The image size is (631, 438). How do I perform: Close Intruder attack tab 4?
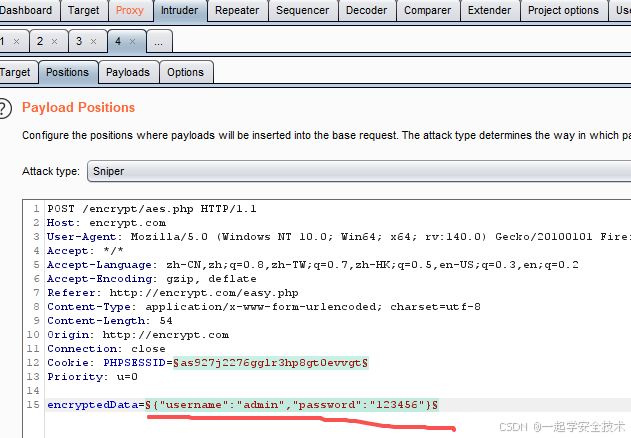pyautogui.click(x=132, y=41)
